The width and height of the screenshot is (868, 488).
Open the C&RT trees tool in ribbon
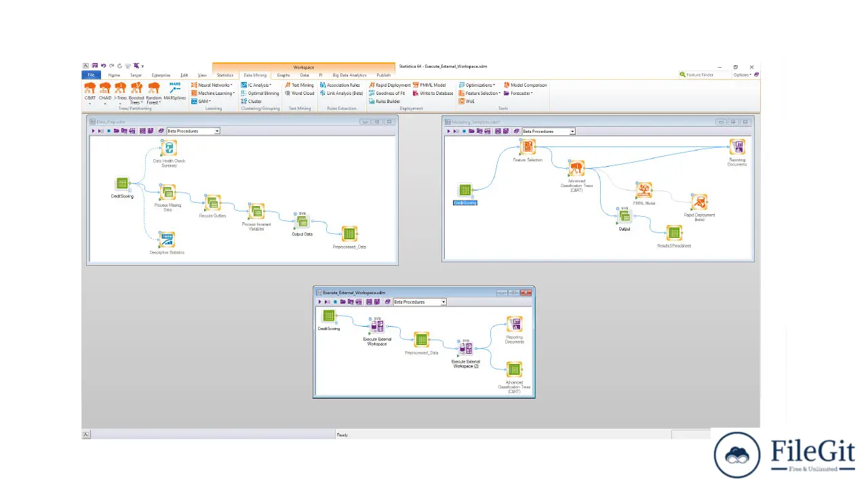(90, 91)
